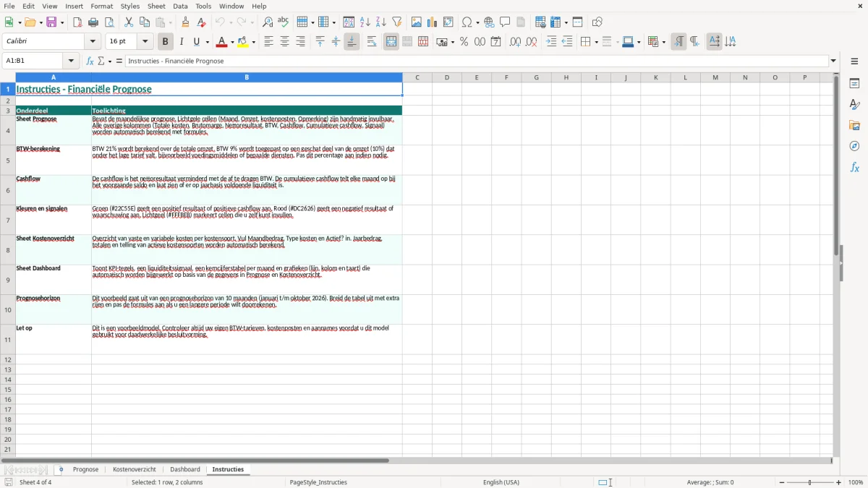Image resolution: width=868 pixels, height=488 pixels.
Task: Open the Font Size dropdown
Action: click(145, 42)
